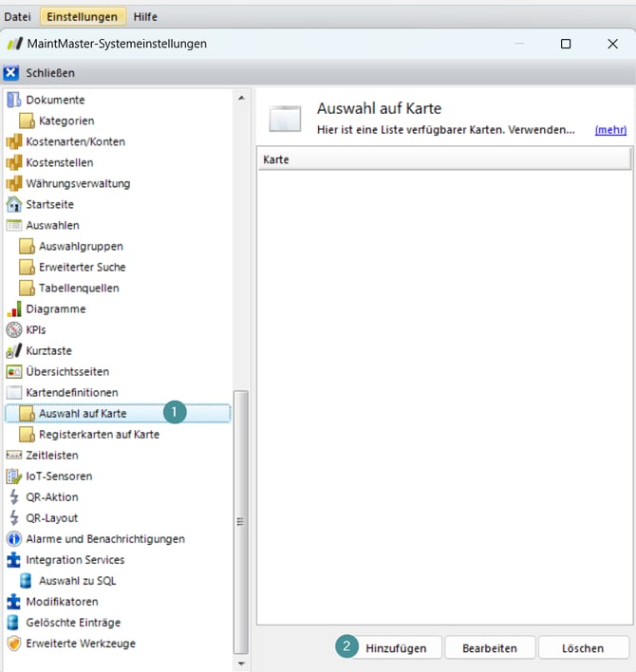Open the Hilfe menu
The height and width of the screenshot is (672, 636).
tap(145, 17)
